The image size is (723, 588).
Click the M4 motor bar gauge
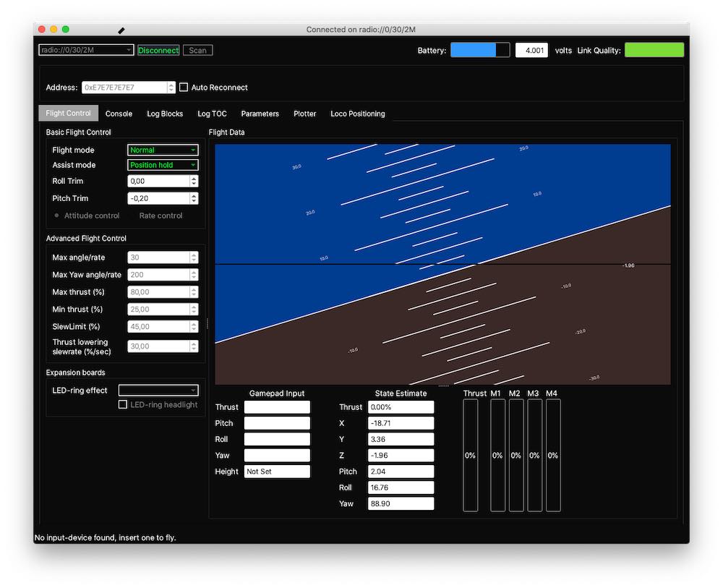[553, 455]
